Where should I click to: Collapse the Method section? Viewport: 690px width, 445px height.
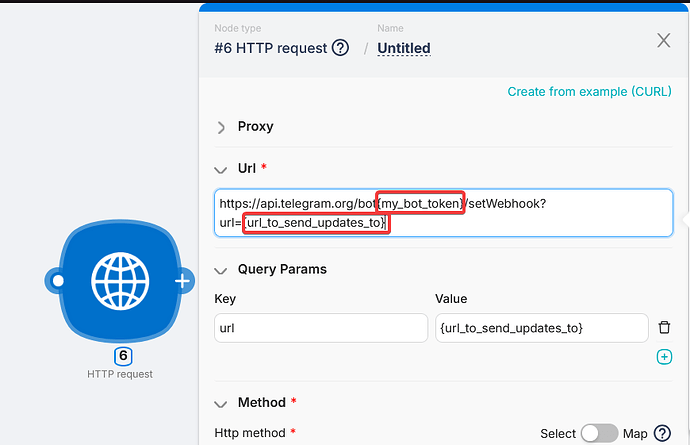220,404
